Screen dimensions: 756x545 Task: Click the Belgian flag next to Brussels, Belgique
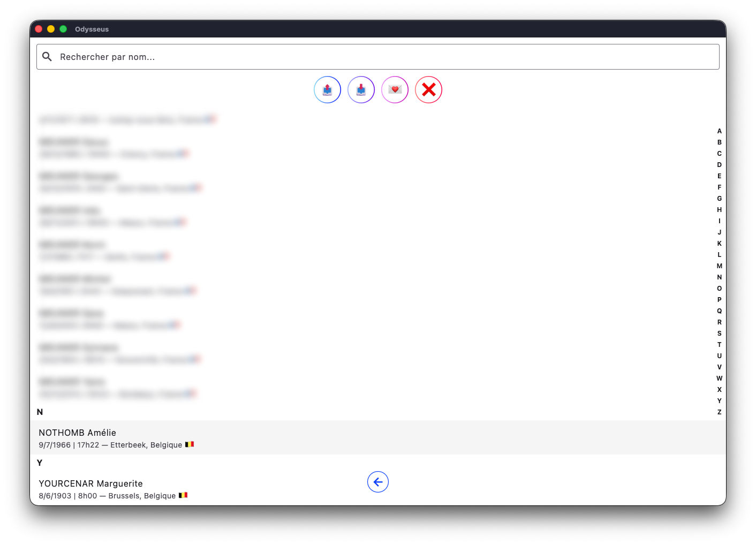tap(183, 495)
